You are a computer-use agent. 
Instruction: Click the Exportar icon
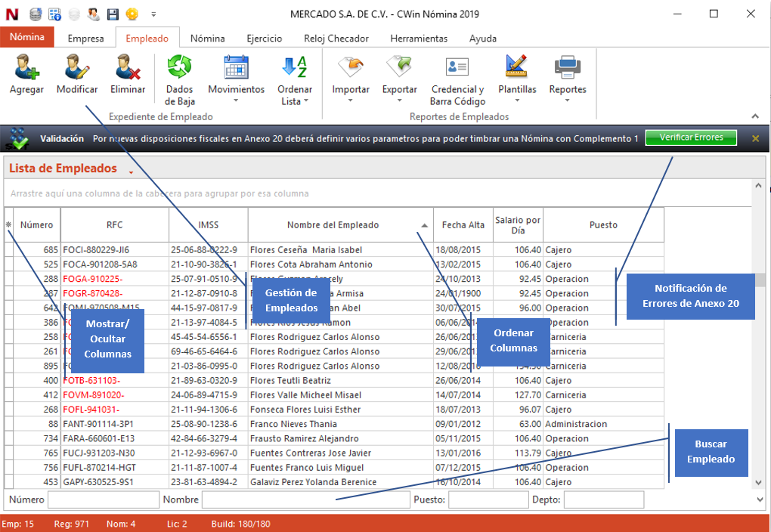coord(399,67)
